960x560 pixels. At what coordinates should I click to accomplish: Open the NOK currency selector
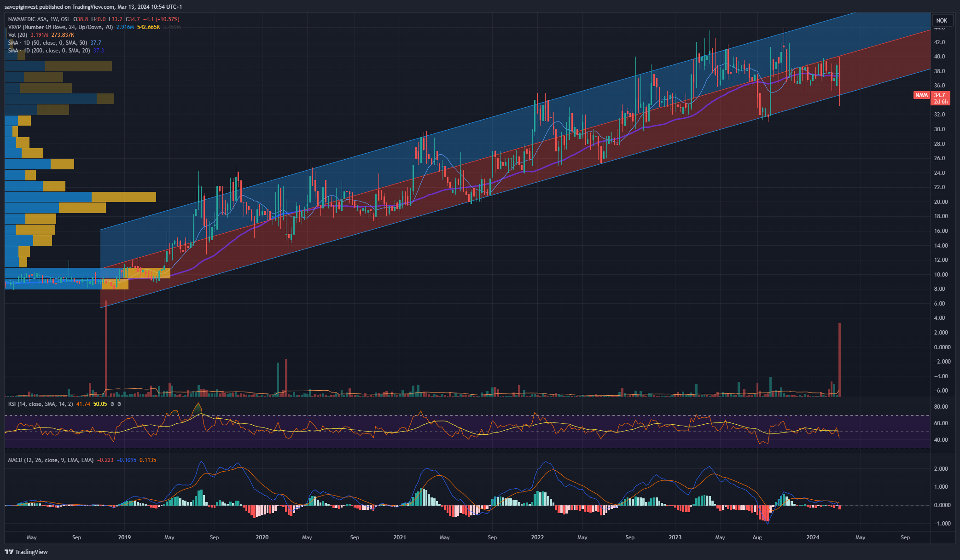pos(942,20)
